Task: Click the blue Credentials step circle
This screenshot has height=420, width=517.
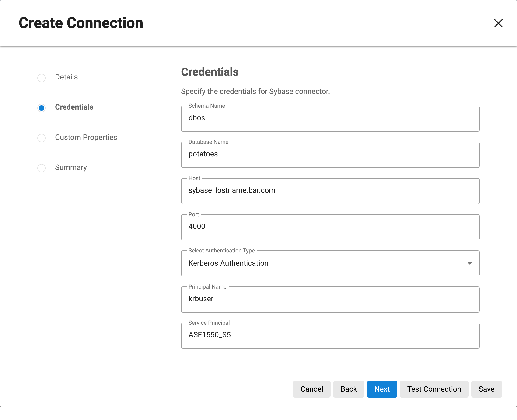Action: (41, 108)
